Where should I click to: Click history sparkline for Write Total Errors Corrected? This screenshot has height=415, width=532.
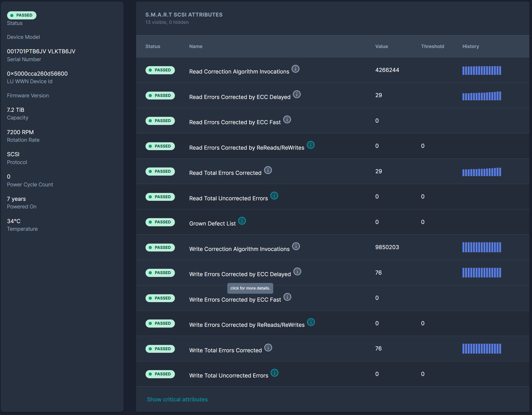coord(481,349)
